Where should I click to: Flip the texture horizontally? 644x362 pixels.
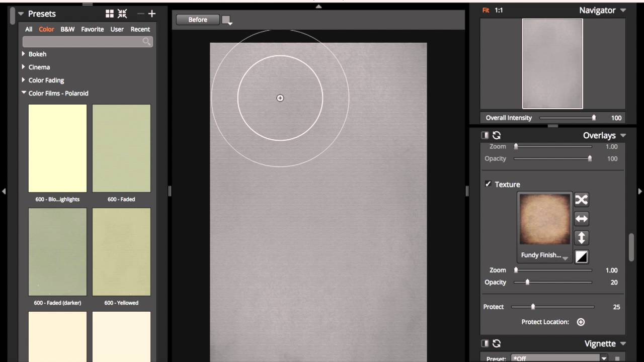coord(581,219)
